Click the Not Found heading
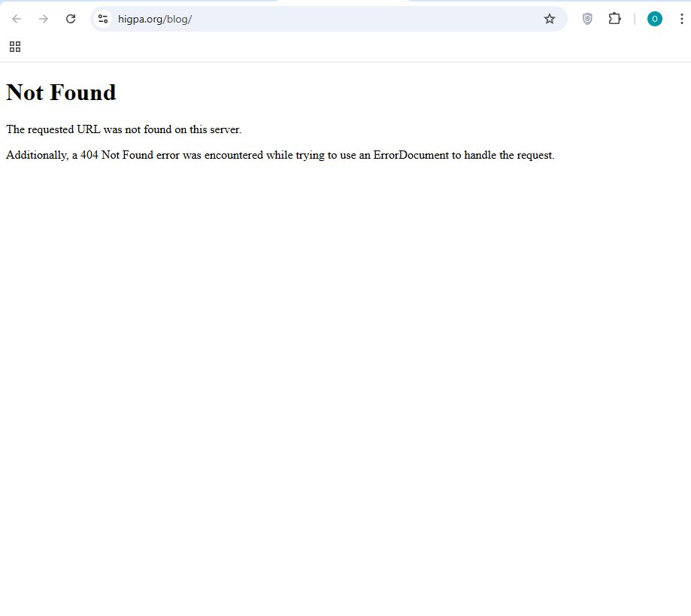Image resolution: width=691 pixels, height=616 pixels. [61, 93]
